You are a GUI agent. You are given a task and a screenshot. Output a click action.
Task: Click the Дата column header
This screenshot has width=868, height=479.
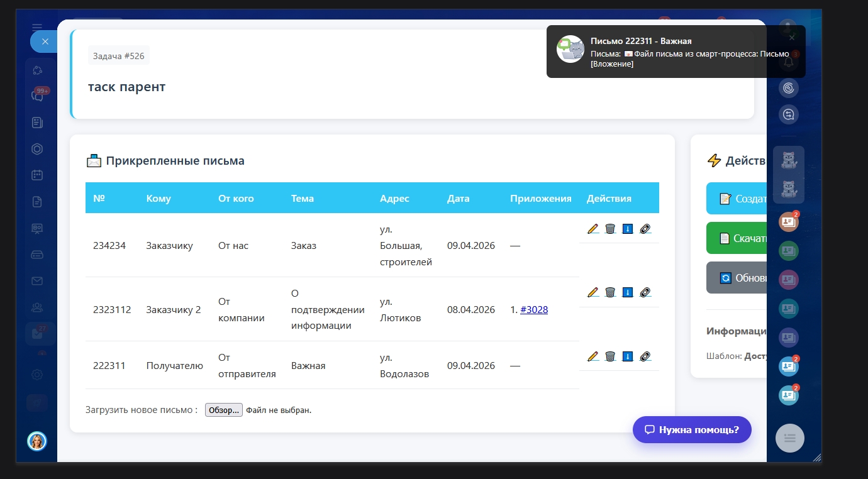pyautogui.click(x=459, y=198)
